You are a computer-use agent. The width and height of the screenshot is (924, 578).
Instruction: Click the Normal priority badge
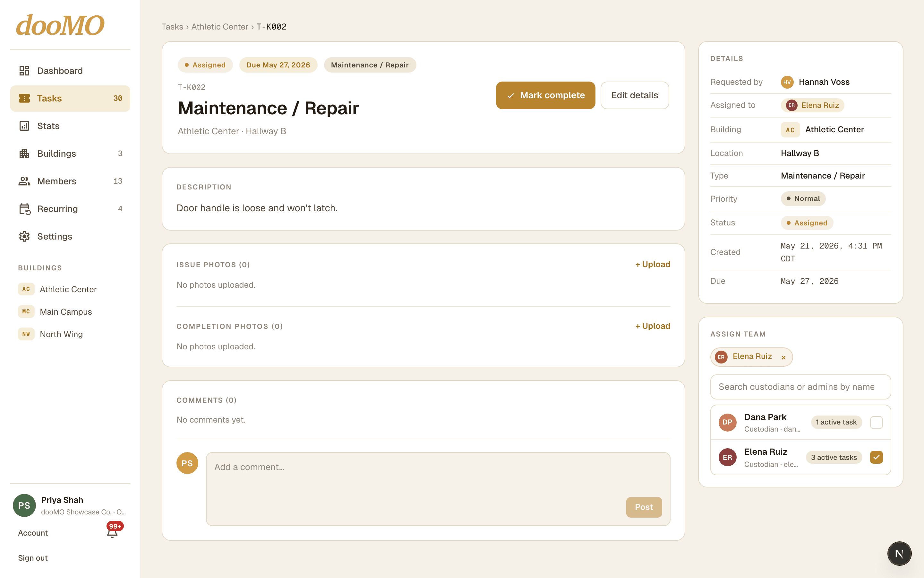803,198
